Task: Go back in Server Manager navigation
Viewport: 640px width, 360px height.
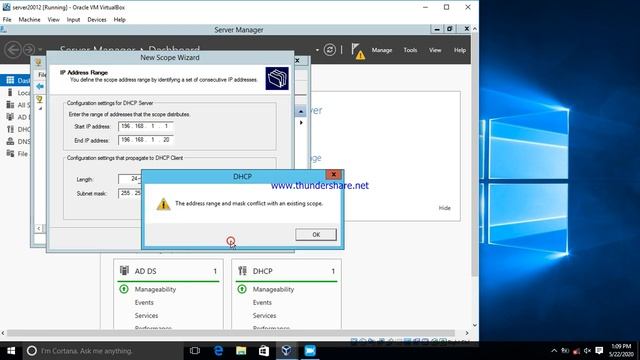Action: tap(13, 50)
